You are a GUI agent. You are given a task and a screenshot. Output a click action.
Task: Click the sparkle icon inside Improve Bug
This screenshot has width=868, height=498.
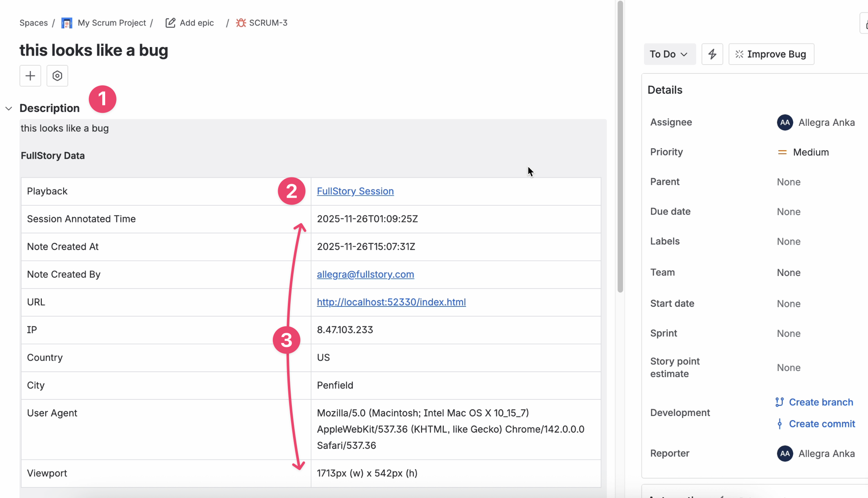pos(740,54)
